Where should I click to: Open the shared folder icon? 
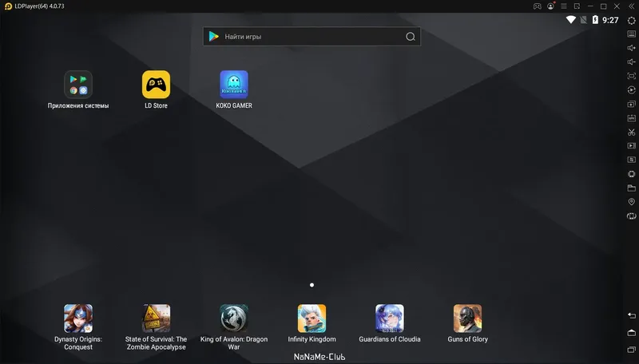pos(631,188)
